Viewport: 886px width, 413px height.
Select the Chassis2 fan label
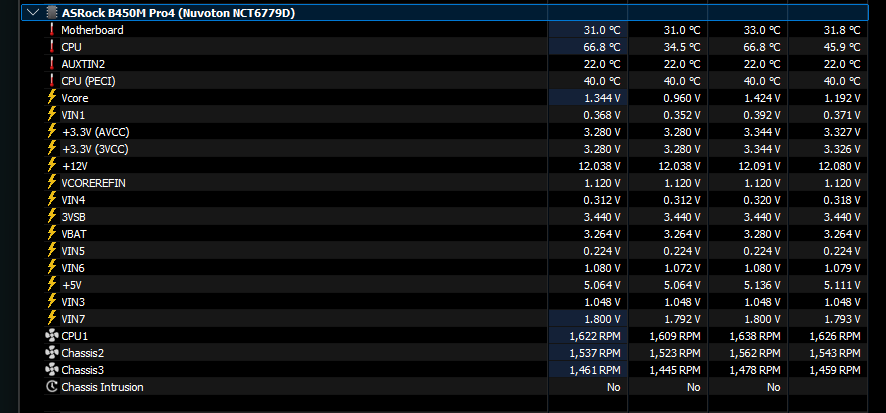[x=82, y=353]
